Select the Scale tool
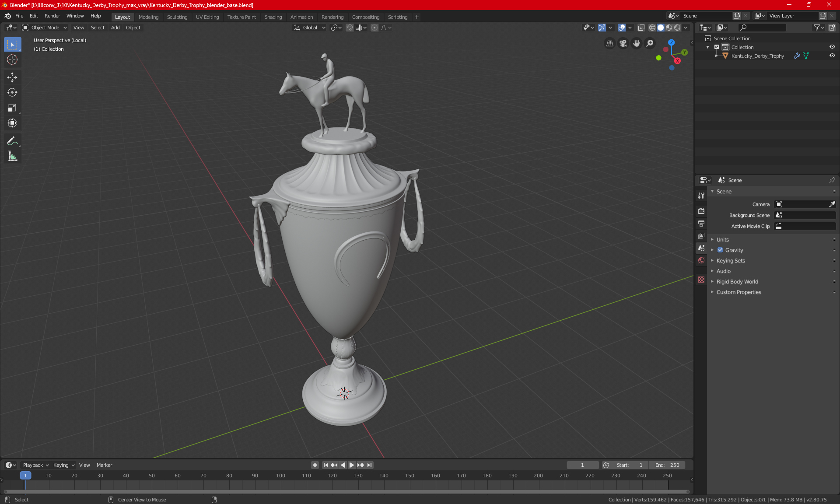Viewport: 840px width, 504px height. (x=12, y=108)
